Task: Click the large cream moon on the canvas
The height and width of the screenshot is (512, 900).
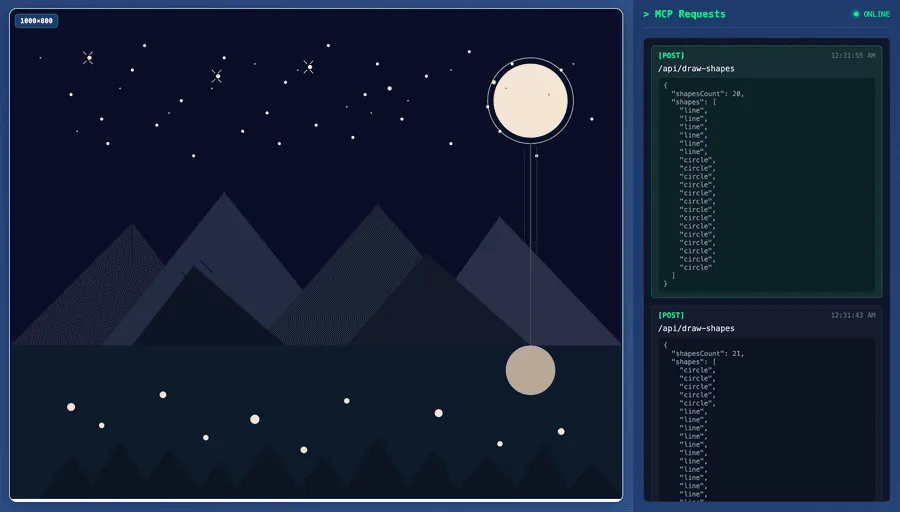Action: click(530, 100)
